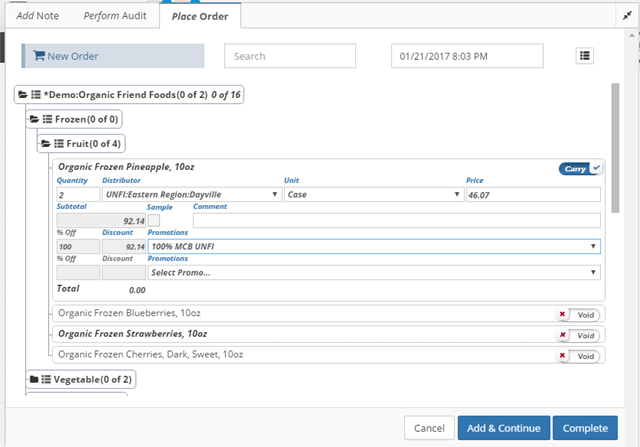
Task: Click list icon beside Frozen category
Action: (47, 119)
